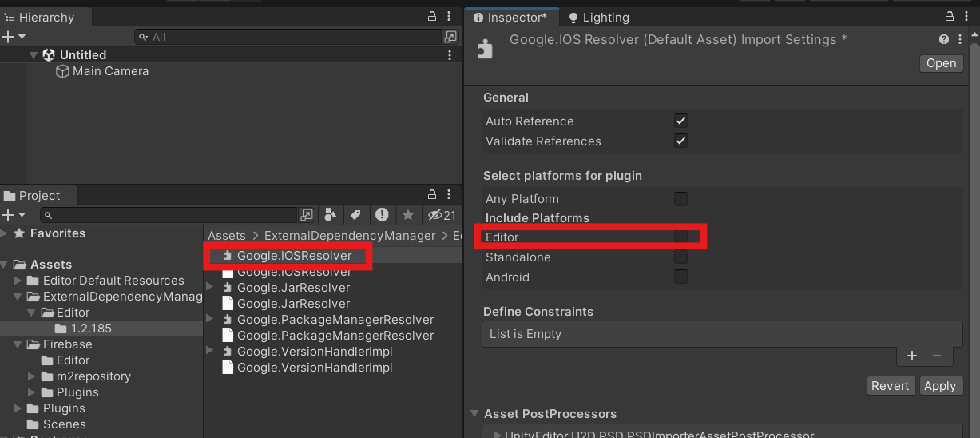
Task: Expand the plugin-icon Google.JarResolver arrow
Action: (x=210, y=287)
